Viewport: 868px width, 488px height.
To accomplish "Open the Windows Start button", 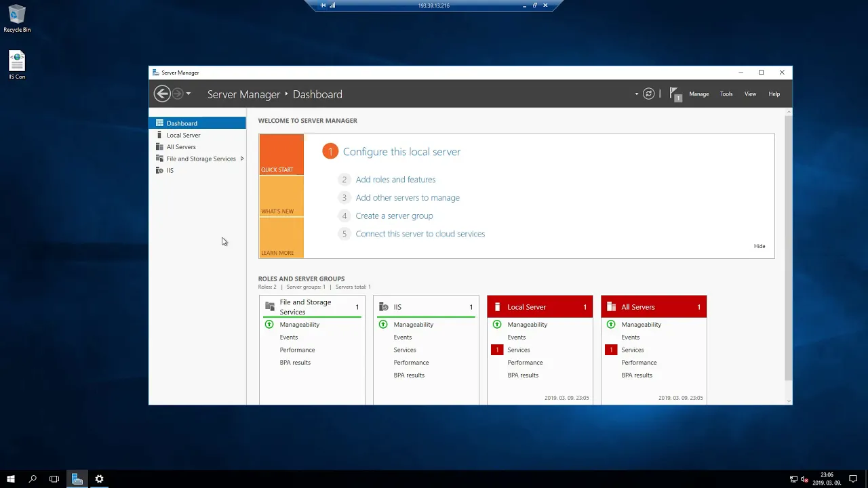I will [11, 479].
